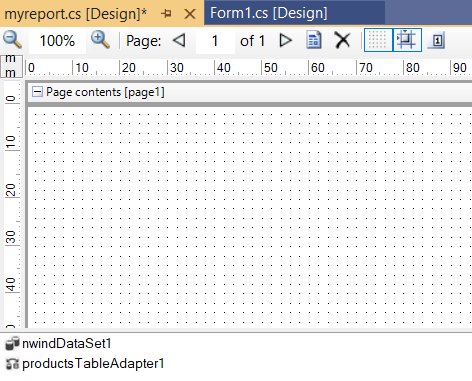
Task: Select the nwindDataSet1 component
Action: pyautogui.click(x=58, y=344)
